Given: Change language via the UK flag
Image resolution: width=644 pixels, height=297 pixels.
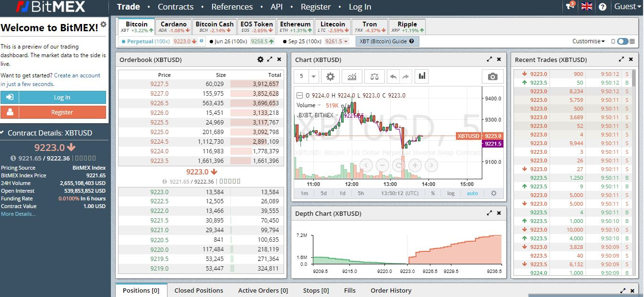Looking at the screenshot, I should click(x=586, y=6).
